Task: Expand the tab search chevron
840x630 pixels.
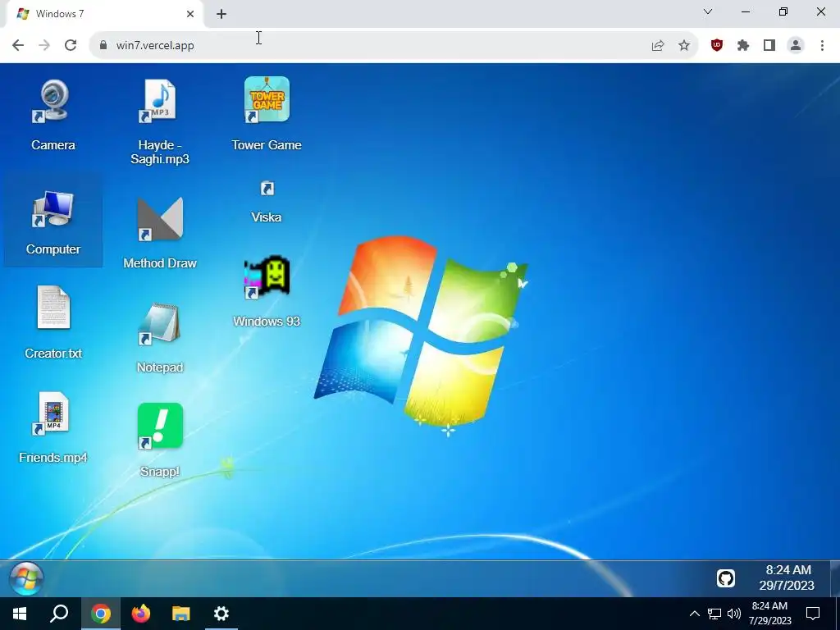Action: pyautogui.click(x=708, y=11)
